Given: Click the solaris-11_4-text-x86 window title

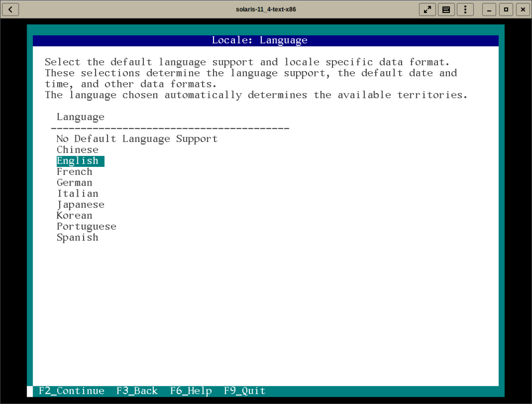Looking at the screenshot, I should point(265,9).
